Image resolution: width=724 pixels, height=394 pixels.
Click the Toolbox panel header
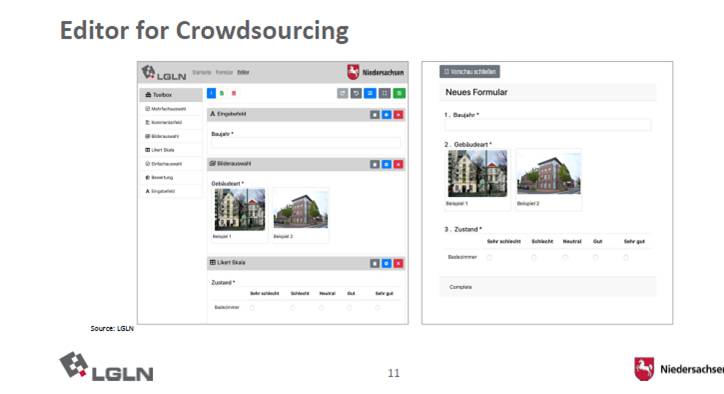coord(171,95)
